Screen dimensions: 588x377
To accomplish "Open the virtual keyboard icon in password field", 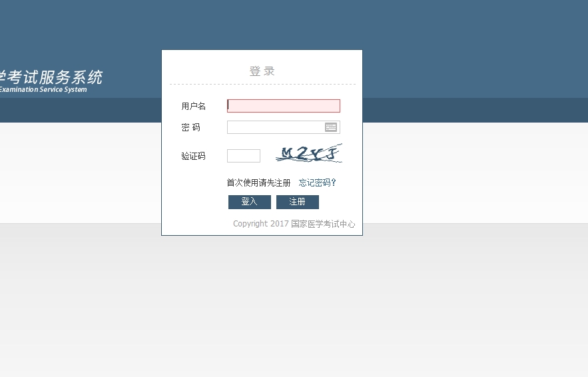I will pos(331,127).
